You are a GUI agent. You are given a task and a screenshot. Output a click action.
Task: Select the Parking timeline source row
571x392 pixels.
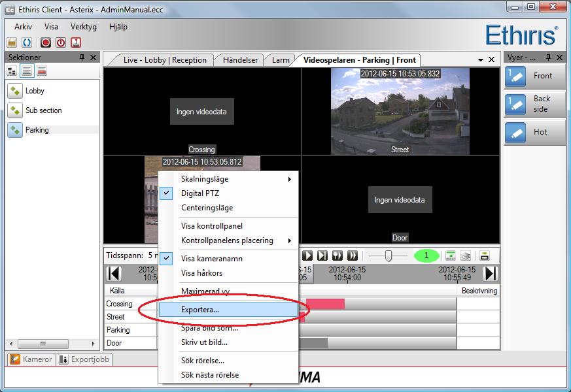coord(118,330)
